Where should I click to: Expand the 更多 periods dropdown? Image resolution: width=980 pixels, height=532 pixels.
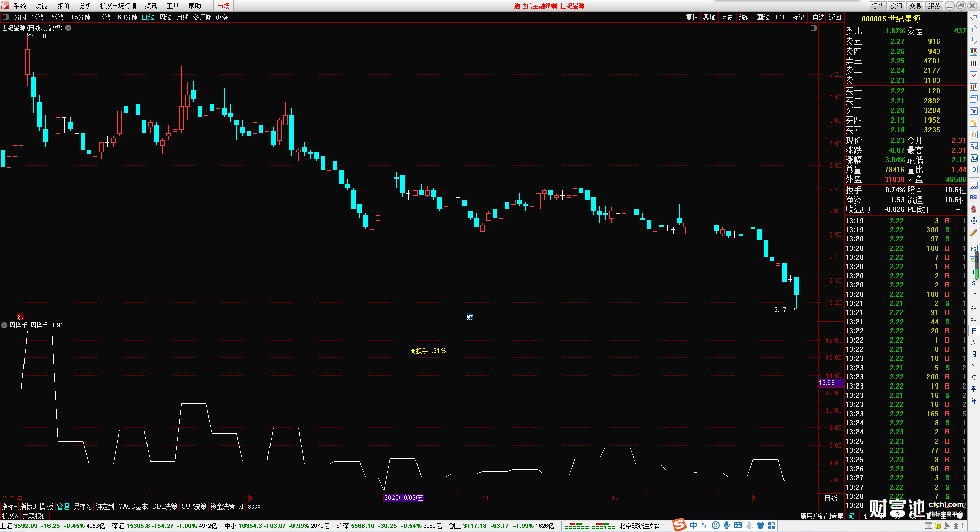[224, 17]
